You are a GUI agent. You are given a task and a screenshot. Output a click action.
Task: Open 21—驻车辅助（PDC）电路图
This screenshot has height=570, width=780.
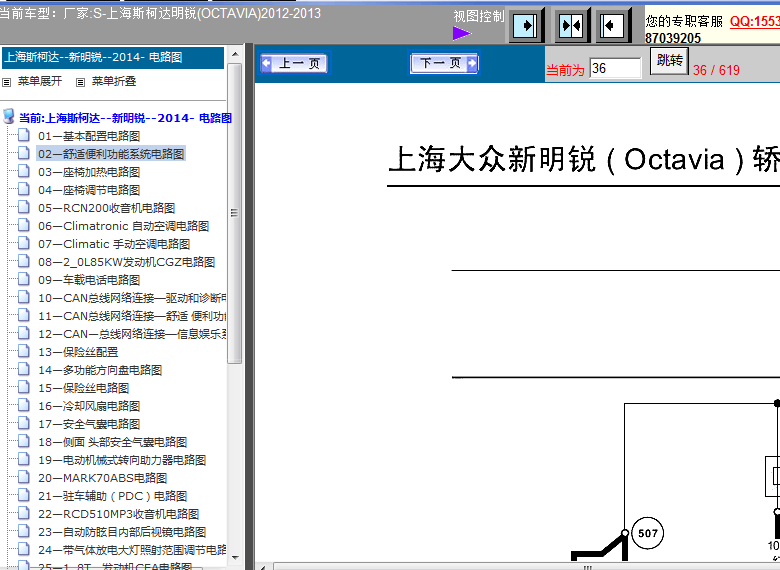pyautogui.click(x=112, y=496)
